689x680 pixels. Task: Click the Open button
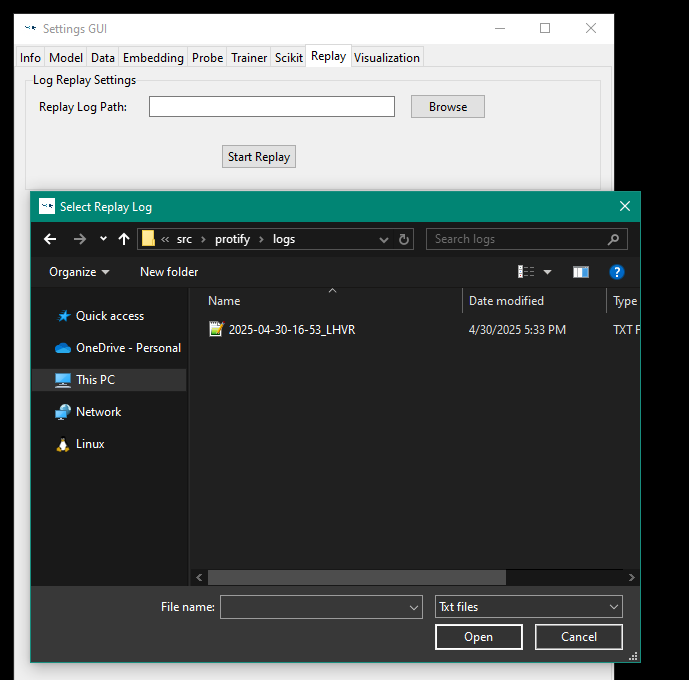478,637
